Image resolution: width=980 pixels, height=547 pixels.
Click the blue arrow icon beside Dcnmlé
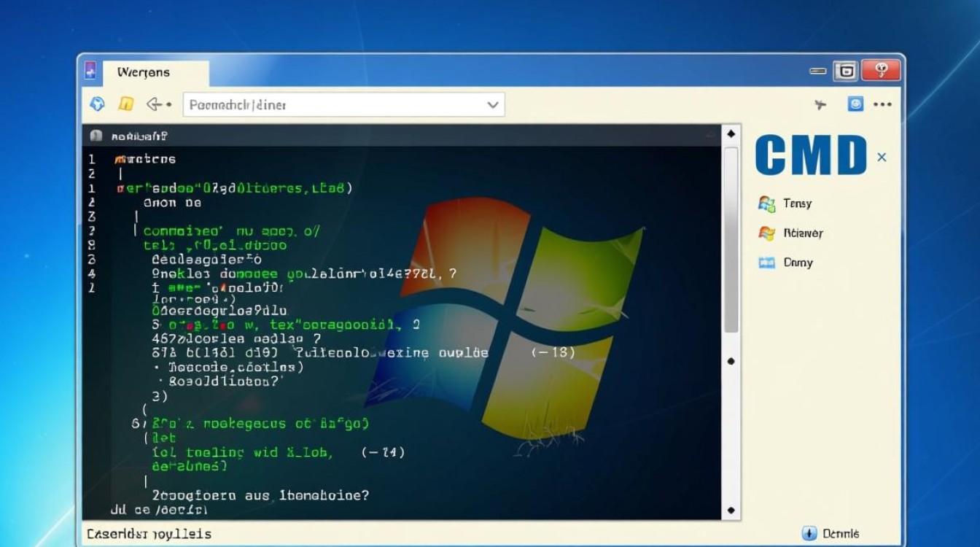[809, 533]
